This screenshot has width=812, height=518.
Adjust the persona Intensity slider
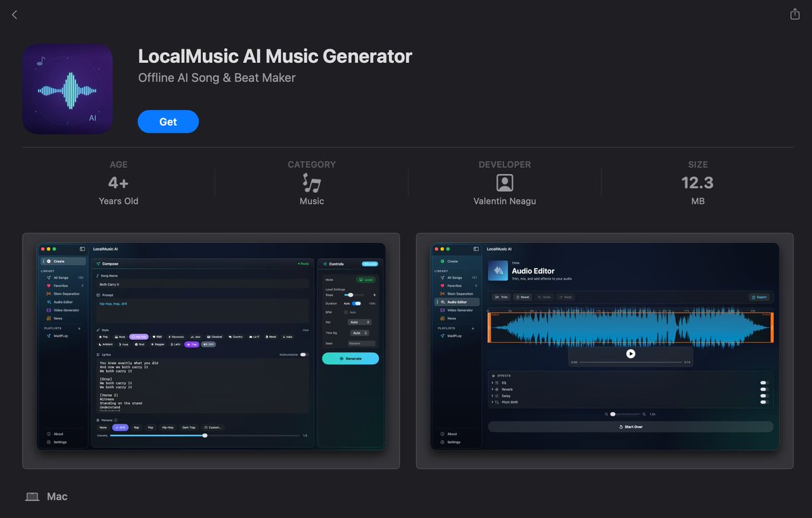click(205, 435)
